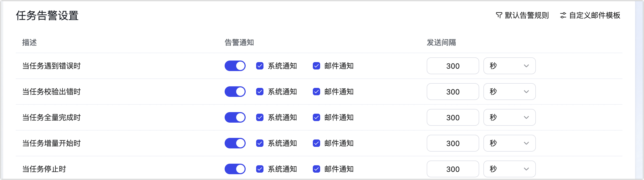644x180 pixels.
Task: Disable the 当任务遇到错误时 alert switch
Action: coord(235,66)
